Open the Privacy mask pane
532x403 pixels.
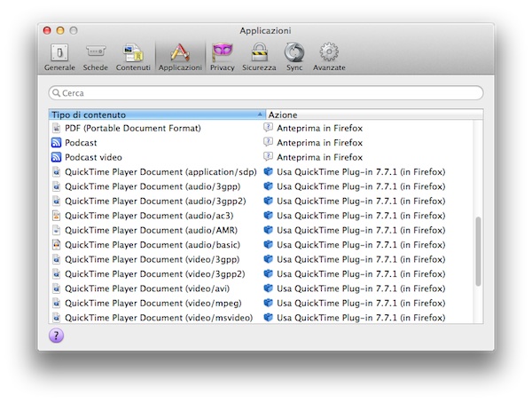(223, 57)
